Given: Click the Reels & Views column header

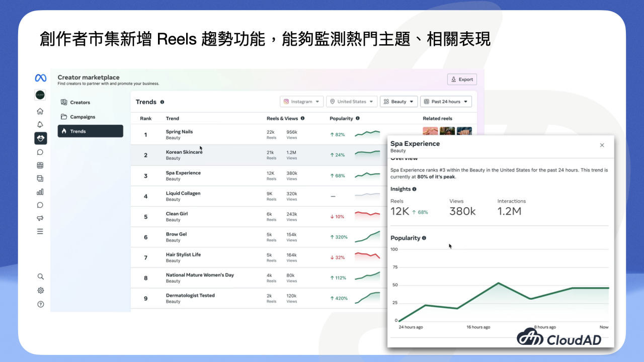Looking at the screenshot, I should click(282, 119).
